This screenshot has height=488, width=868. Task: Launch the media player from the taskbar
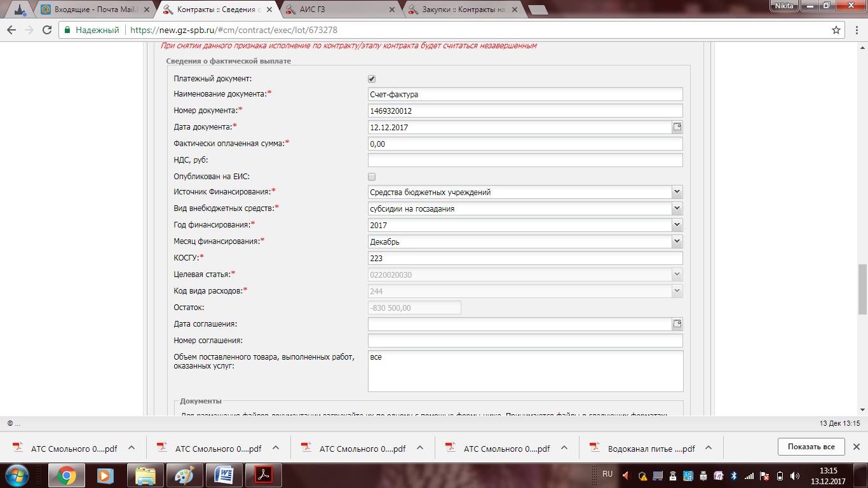click(105, 475)
